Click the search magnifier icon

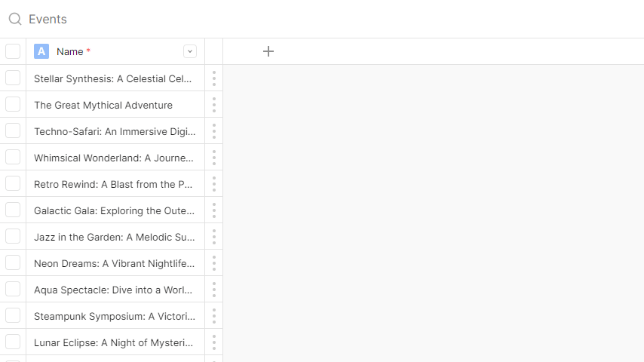pos(15,19)
